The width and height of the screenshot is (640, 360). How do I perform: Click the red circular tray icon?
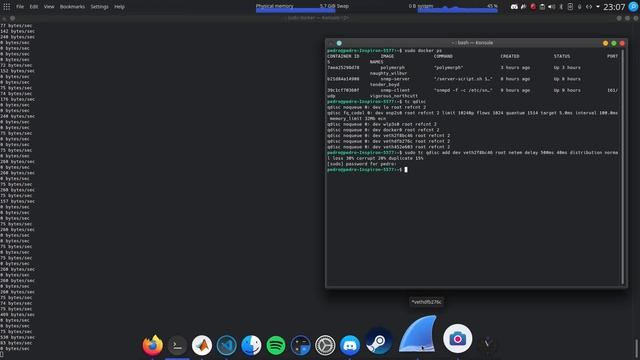[x=533, y=7]
